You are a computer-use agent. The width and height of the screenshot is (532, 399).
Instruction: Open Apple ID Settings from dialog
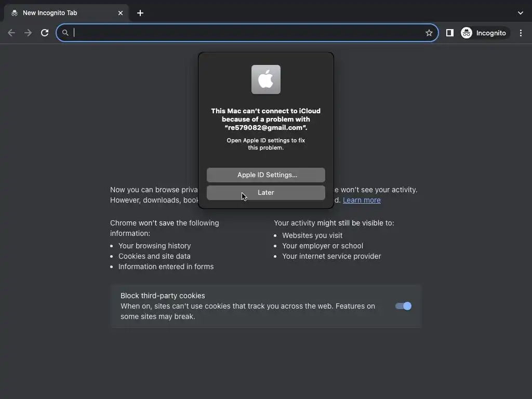pos(266,175)
